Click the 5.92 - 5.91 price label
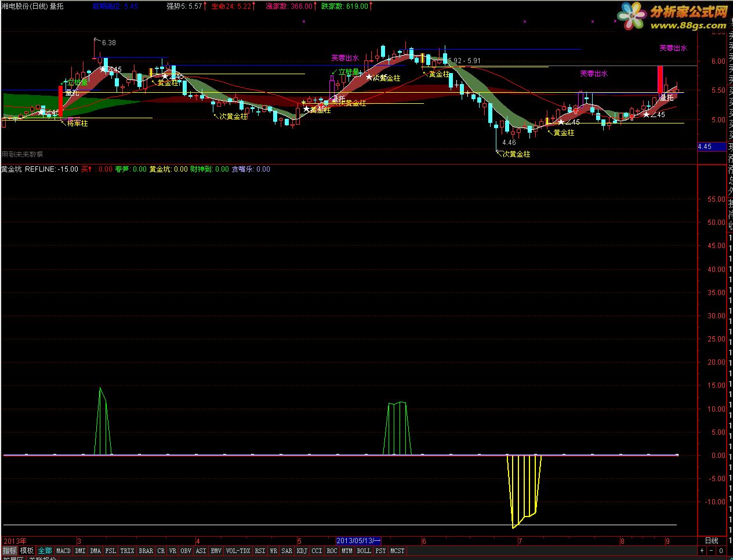Image resolution: width=733 pixels, height=560 pixels. (x=466, y=61)
